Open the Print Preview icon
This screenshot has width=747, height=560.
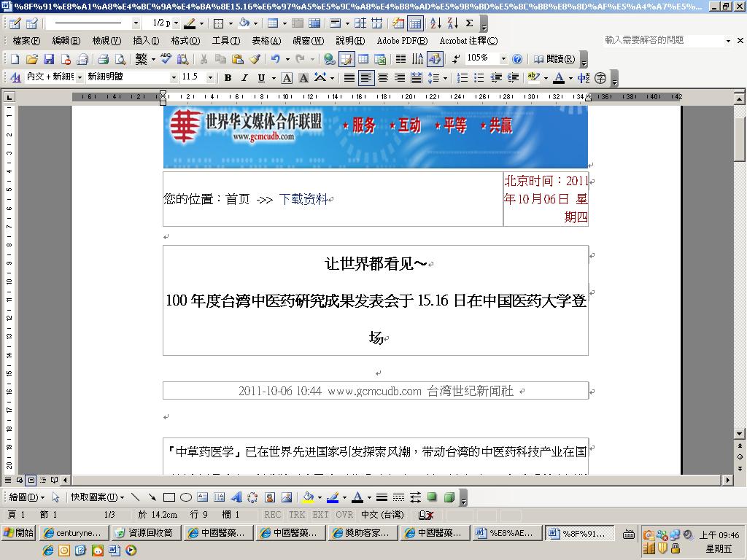pyautogui.click(x=120, y=59)
